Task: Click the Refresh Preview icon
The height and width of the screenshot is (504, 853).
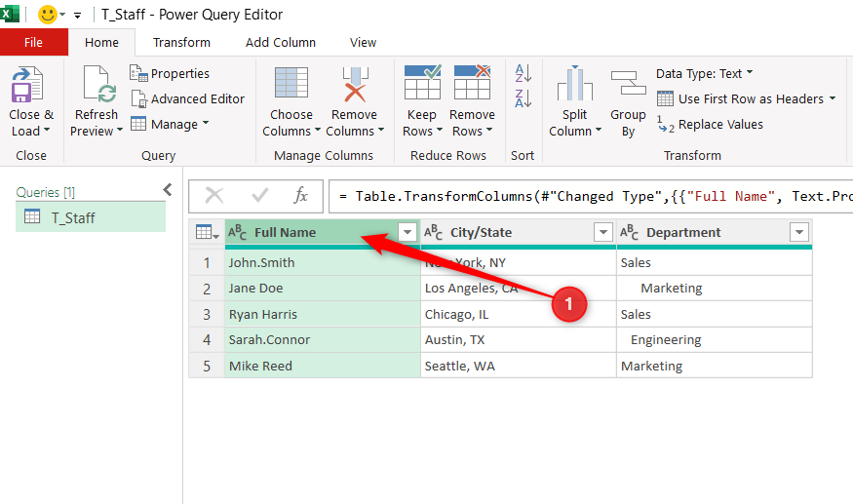Action: (x=99, y=84)
